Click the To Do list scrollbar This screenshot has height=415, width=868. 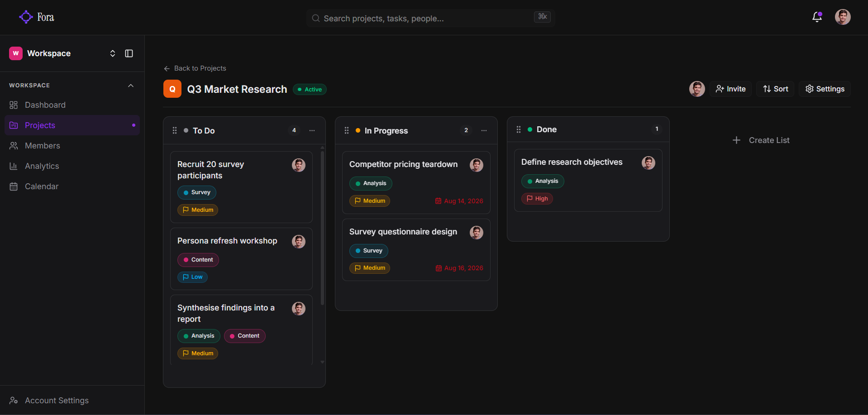point(322,228)
